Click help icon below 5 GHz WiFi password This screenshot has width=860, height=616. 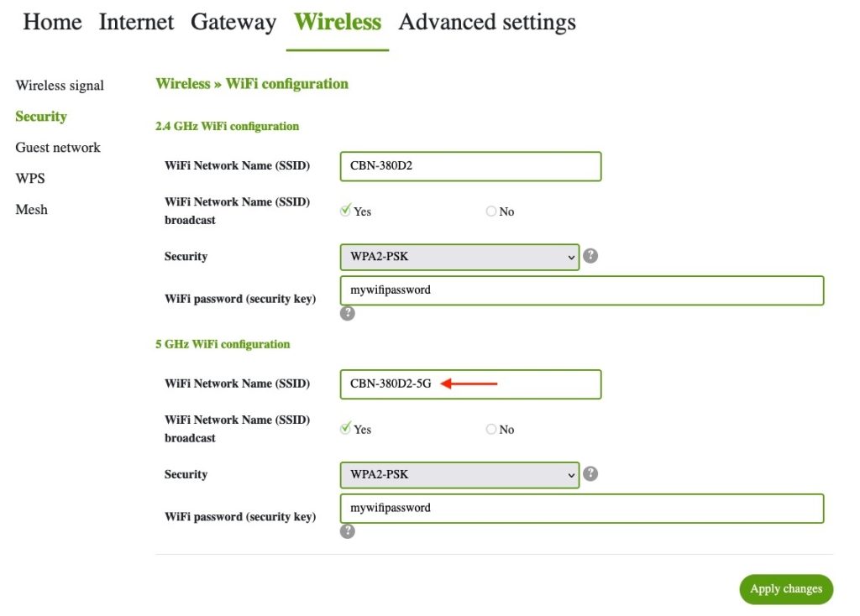point(348,531)
